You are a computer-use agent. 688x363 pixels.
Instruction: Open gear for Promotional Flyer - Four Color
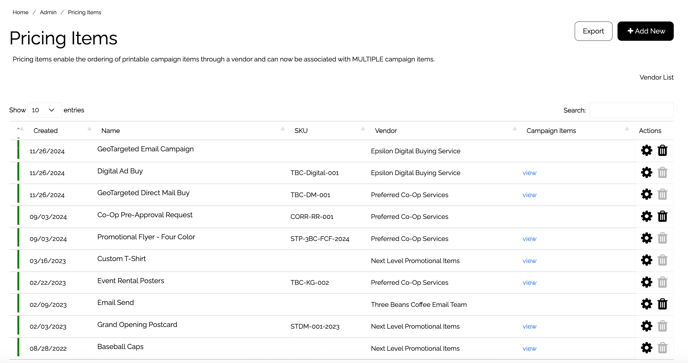(x=646, y=238)
